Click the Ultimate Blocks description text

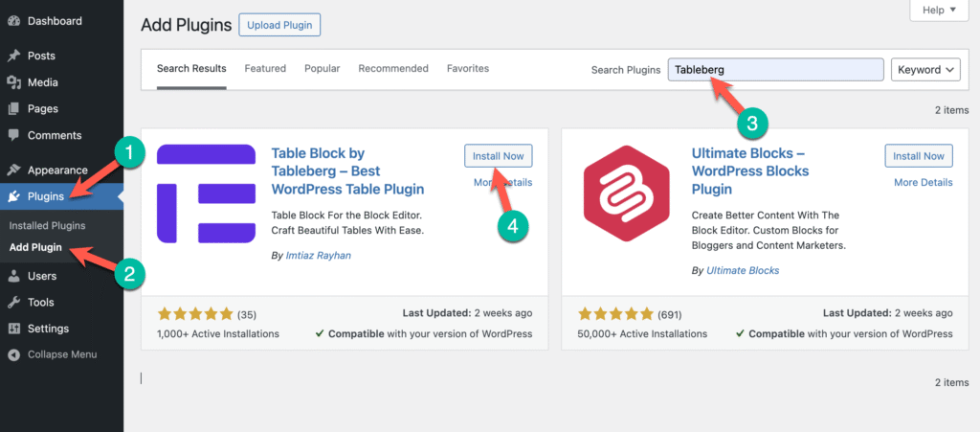[768, 230]
